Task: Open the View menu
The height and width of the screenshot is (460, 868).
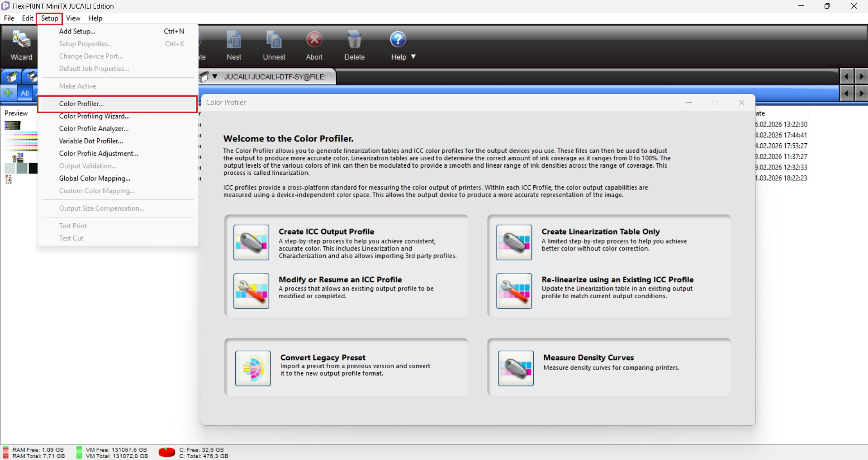Action: click(73, 18)
